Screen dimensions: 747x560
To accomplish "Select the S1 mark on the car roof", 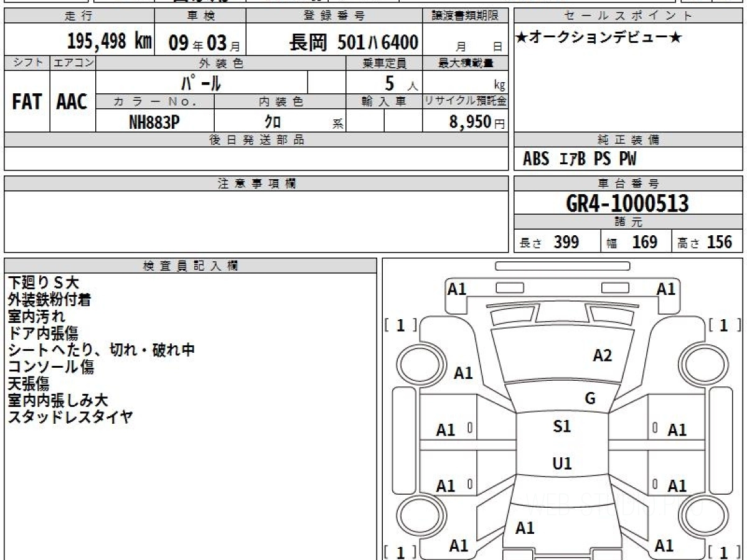I will pos(561,427).
